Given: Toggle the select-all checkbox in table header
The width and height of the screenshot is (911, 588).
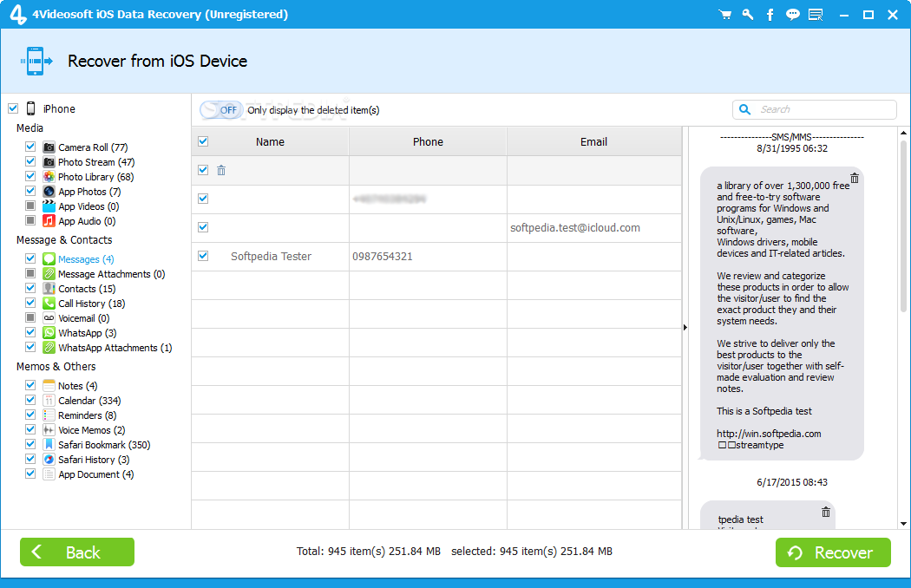Looking at the screenshot, I should point(203,141).
